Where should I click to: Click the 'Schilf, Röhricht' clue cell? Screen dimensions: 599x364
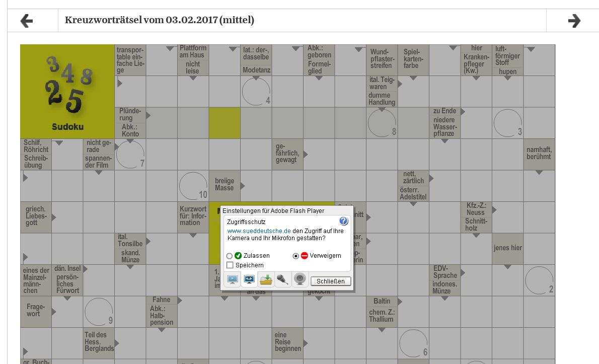tap(36, 147)
